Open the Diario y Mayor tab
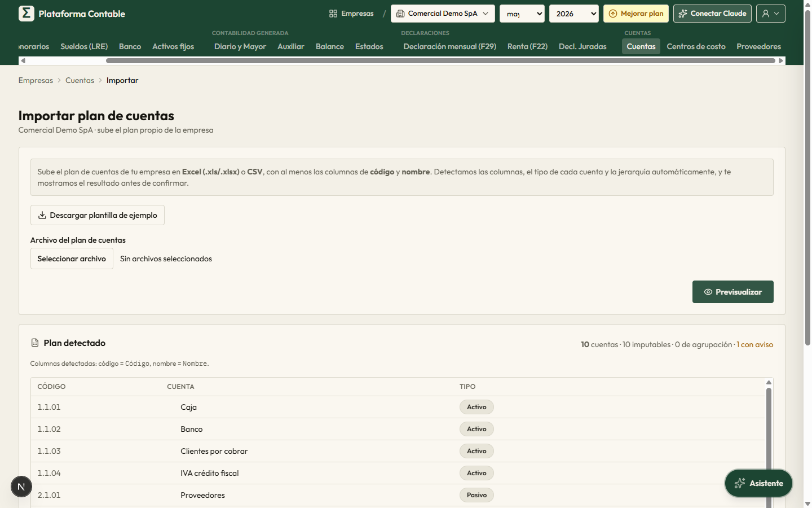812x508 pixels. click(x=240, y=46)
